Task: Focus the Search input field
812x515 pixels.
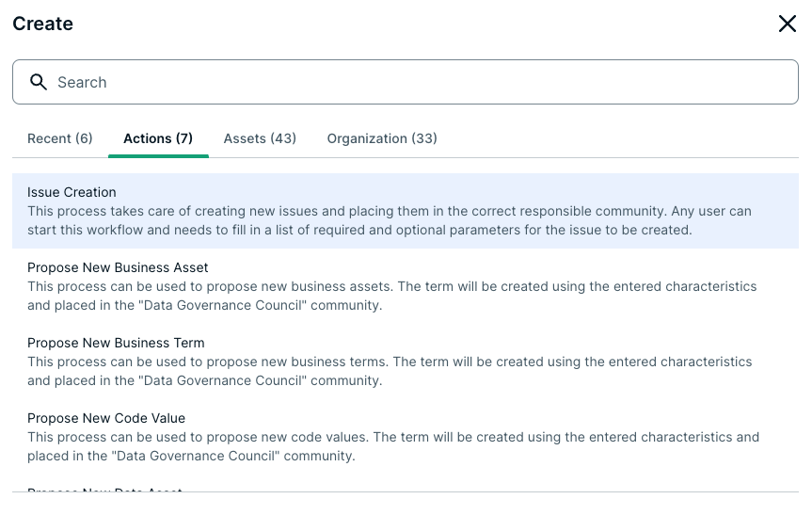Action: coord(406,82)
